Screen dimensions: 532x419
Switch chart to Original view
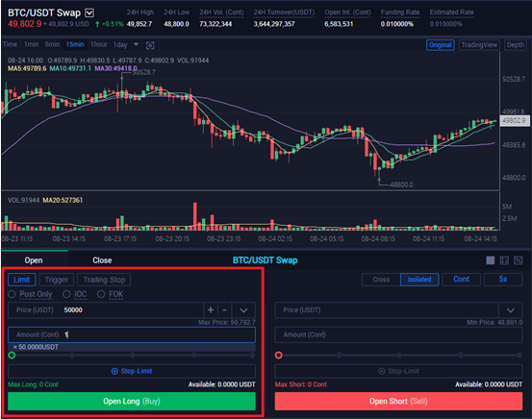(441, 45)
